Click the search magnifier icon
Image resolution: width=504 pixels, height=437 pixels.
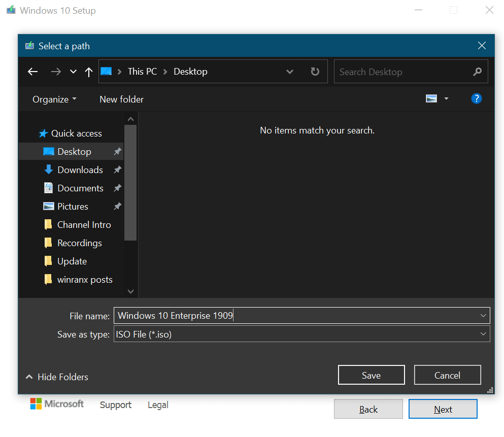(477, 72)
